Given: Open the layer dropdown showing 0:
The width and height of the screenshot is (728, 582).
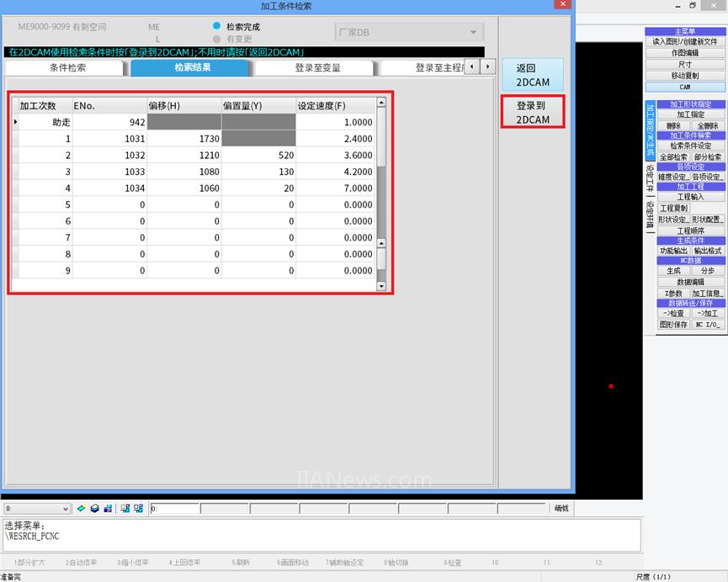Looking at the screenshot, I should 37,509.
